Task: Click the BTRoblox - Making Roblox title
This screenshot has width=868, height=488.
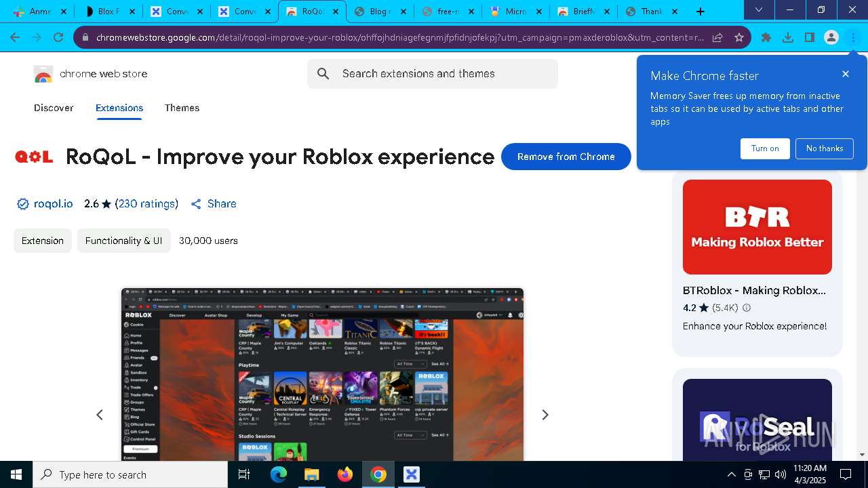Action: 754,290
